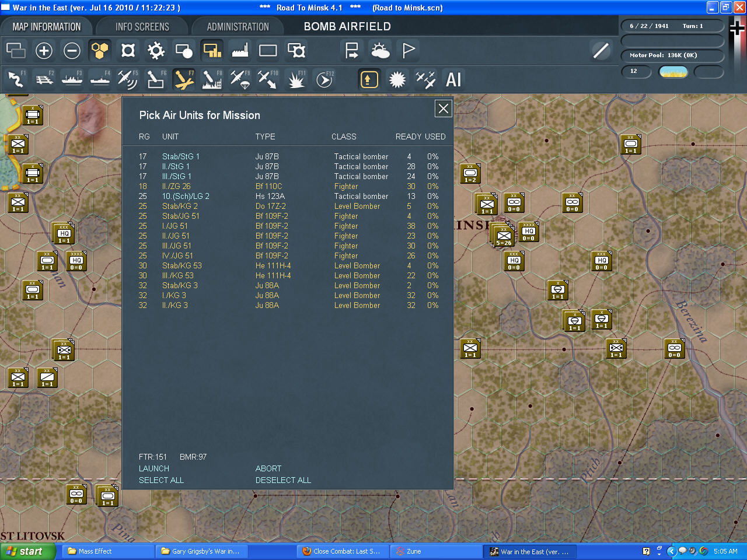
Task: Deselect the II./ZG 26 fighter unit
Action: point(176,186)
